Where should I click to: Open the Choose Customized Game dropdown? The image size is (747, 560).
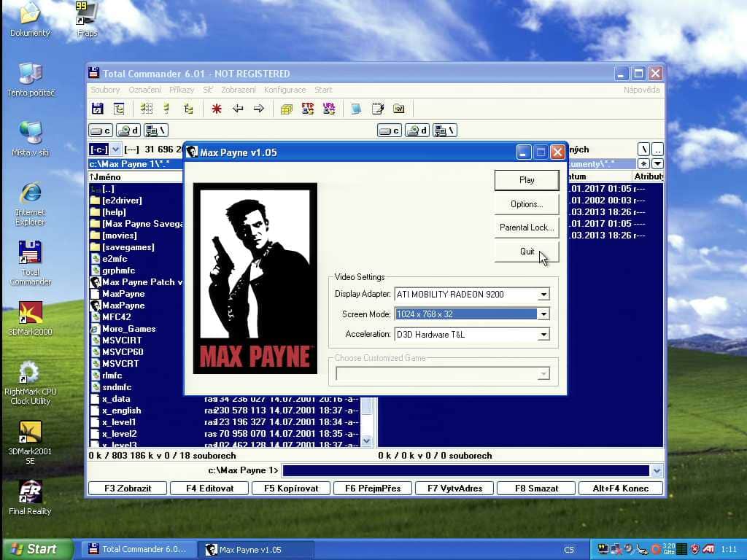click(x=543, y=374)
